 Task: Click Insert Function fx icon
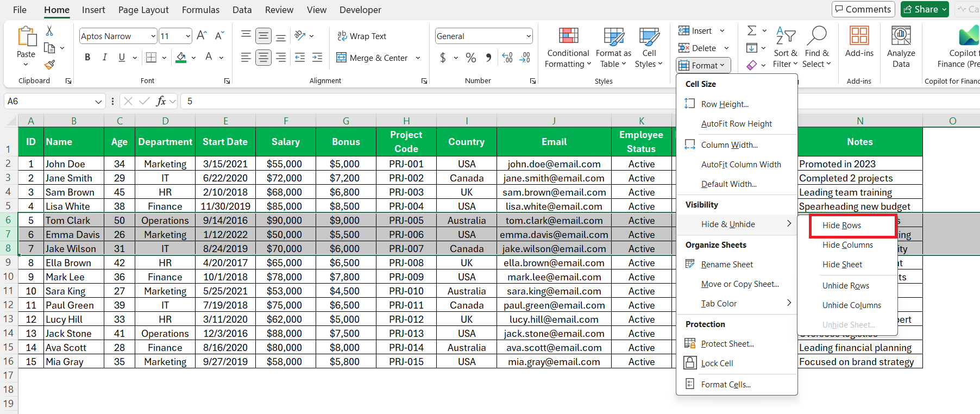coord(161,101)
